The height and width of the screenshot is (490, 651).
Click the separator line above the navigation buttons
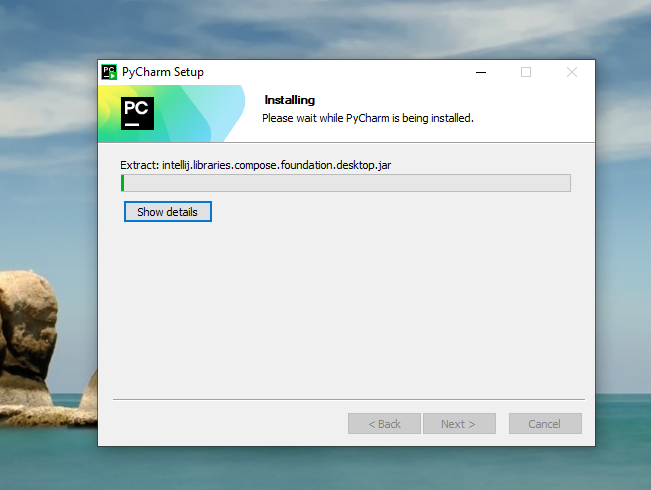pos(348,400)
